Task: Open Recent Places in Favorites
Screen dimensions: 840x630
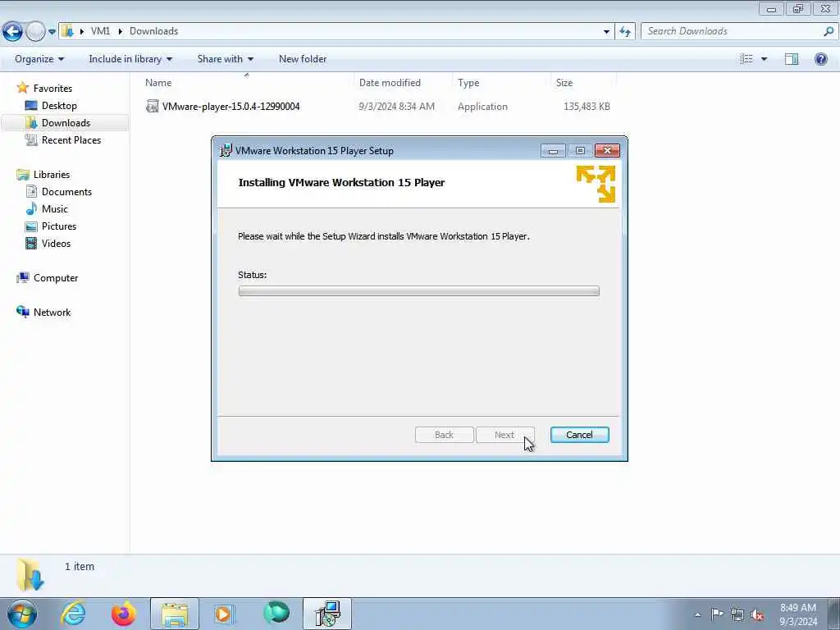Action: (71, 139)
